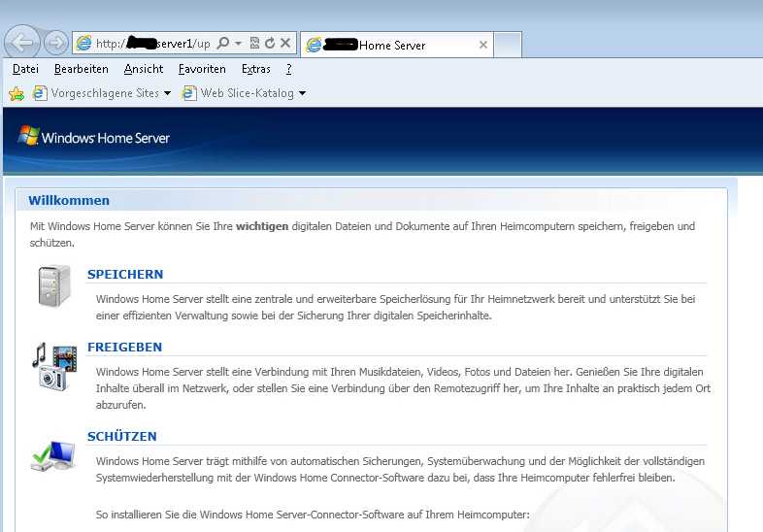This screenshot has height=532, width=763.
Task: Click the FREIGEBEN heading
Action: coord(124,347)
